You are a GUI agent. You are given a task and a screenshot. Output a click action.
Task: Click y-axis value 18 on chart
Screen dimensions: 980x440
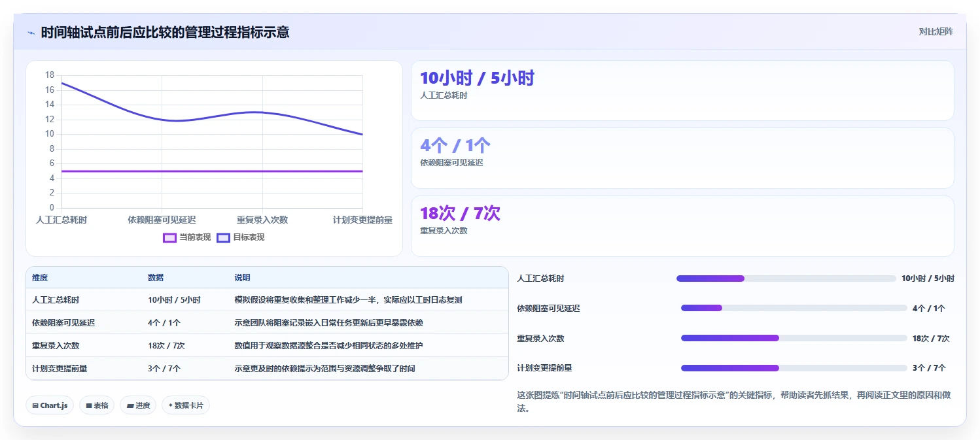(50, 75)
